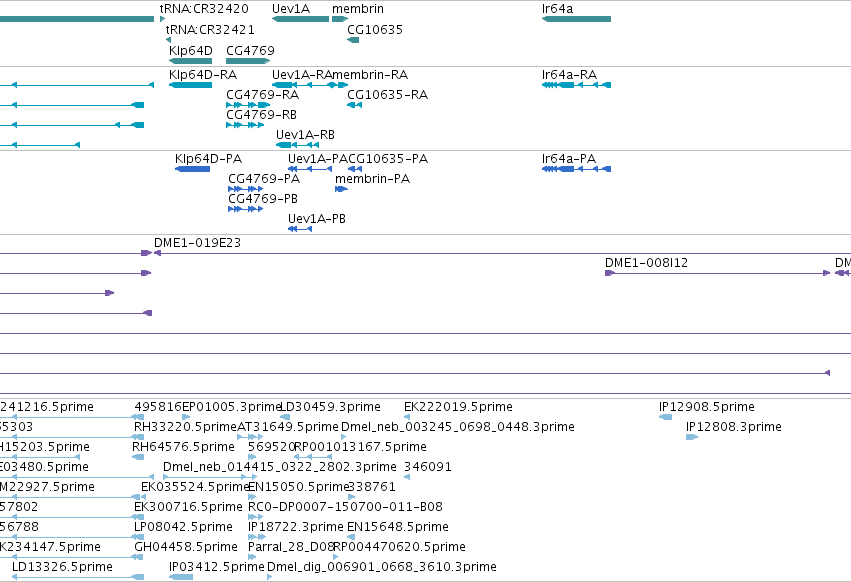Click the RH33220.5prime label
Viewport: 851px width, 582px height.
coord(186,427)
